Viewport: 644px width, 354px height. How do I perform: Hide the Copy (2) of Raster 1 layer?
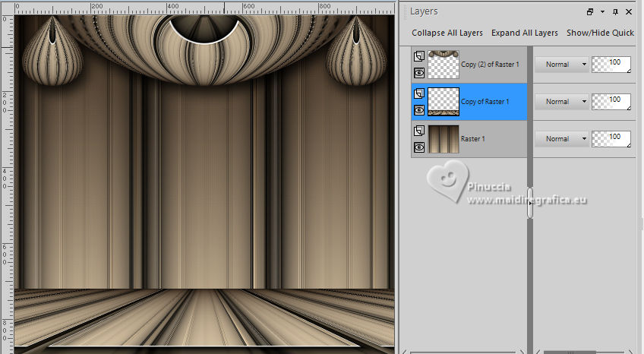pyautogui.click(x=418, y=72)
